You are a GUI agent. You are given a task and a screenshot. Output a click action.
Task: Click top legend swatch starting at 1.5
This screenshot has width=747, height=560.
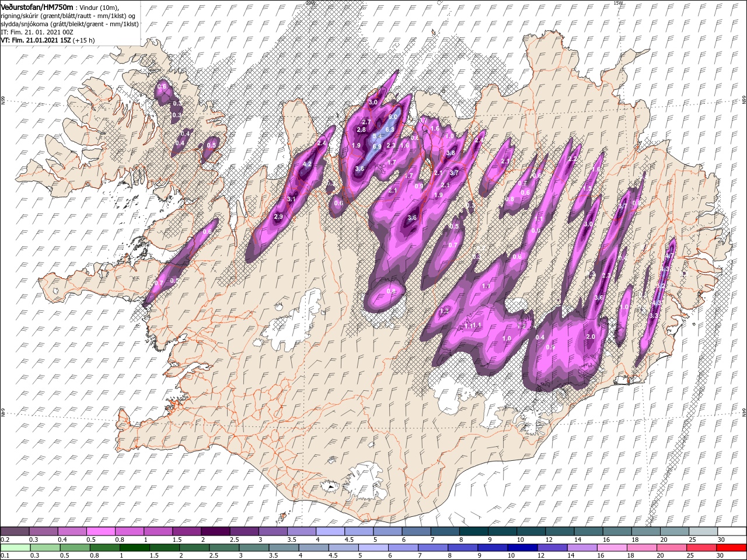[186, 531]
